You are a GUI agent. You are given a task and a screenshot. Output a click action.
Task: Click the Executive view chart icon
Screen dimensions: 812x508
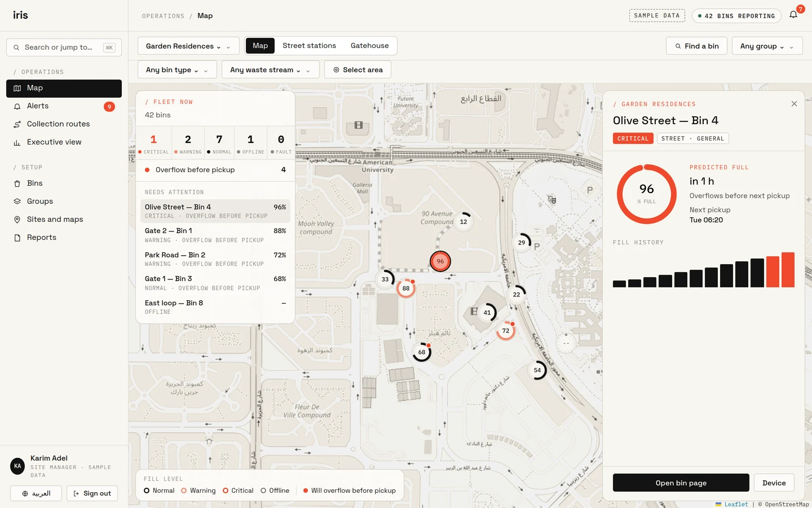point(17,142)
